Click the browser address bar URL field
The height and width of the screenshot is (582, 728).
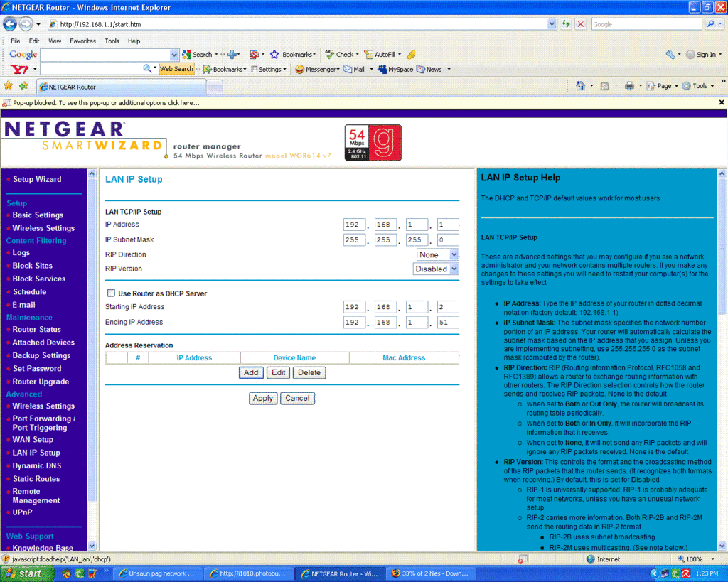(297, 24)
